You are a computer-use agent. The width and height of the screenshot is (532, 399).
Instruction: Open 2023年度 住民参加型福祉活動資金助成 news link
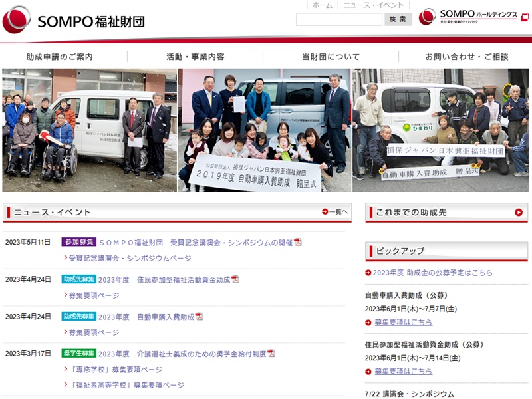click(x=164, y=279)
